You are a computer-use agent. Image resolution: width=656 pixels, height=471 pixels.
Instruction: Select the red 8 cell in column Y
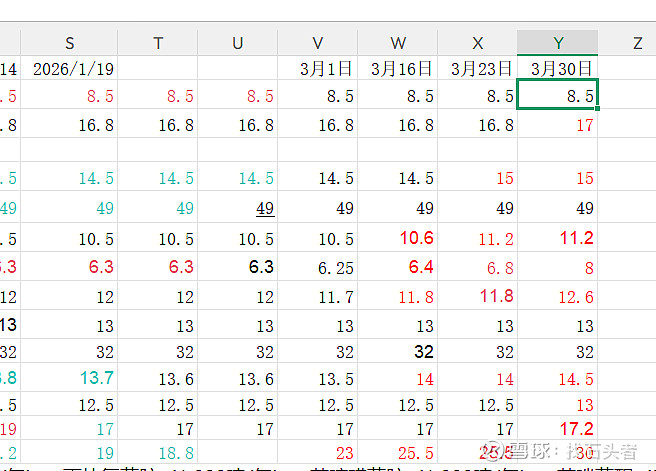point(557,267)
